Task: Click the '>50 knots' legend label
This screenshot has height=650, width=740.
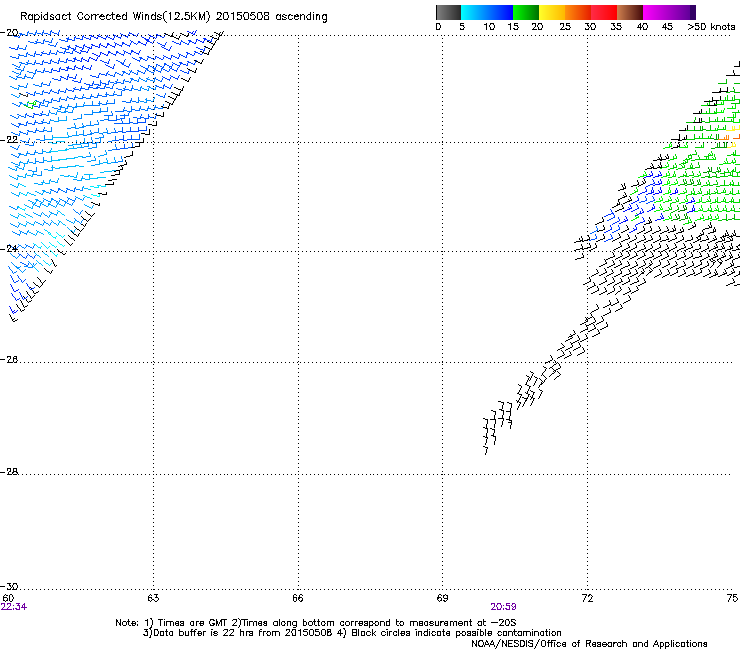Action: (711, 27)
